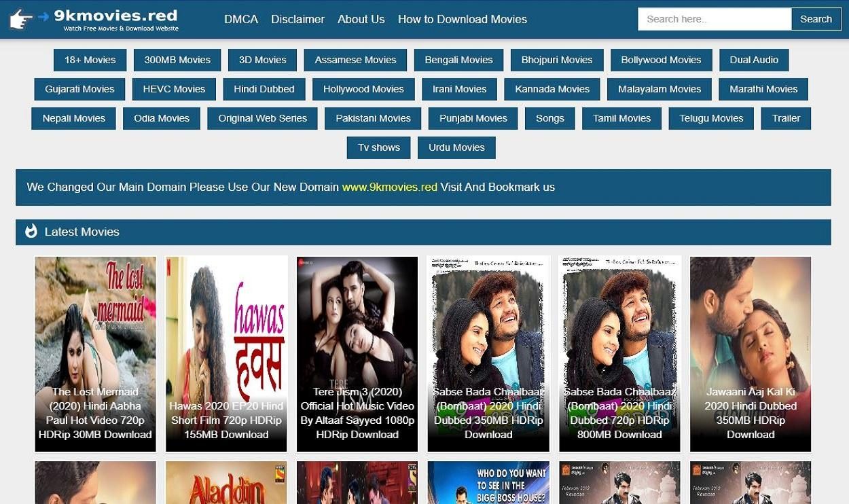Image resolution: width=849 pixels, height=504 pixels.
Task: Click the Search button
Action: tap(816, 19)
